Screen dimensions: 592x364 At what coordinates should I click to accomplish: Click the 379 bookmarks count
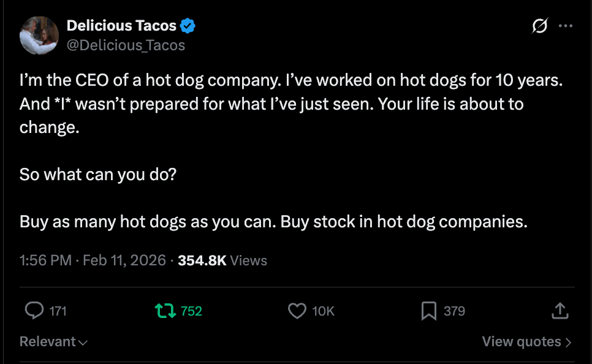tap(454, 311)
